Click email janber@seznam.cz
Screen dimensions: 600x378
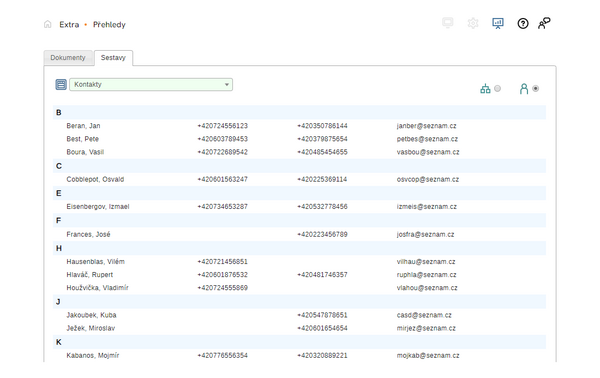pyautogui.click(x=427, y=126)
